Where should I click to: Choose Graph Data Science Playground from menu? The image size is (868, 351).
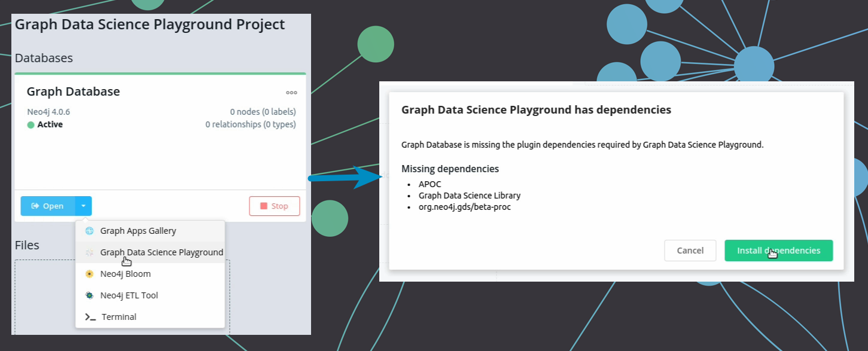pos(150,252)
